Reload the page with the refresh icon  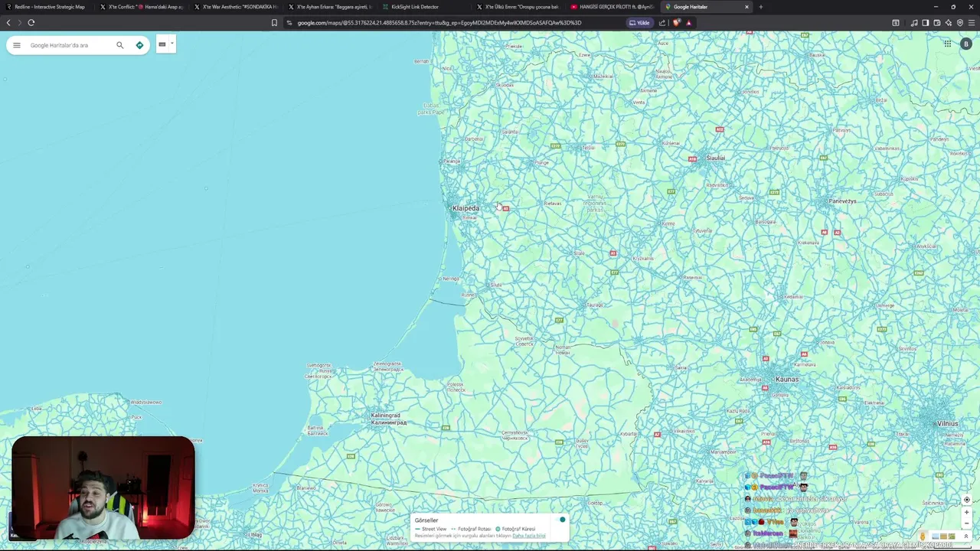coord(31,22)
